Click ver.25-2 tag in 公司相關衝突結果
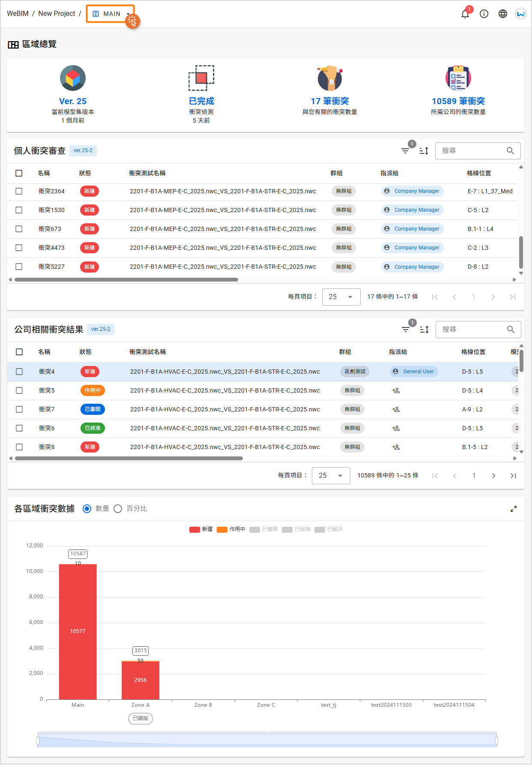Screen dimensions: 532x765 [x=101, y=330]
